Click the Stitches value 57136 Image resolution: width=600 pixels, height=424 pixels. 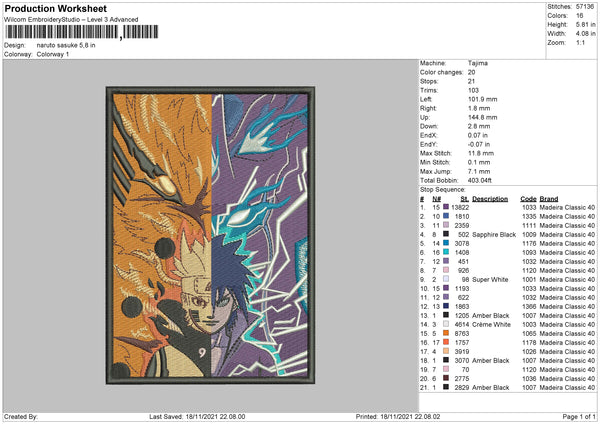pos(585,7)
